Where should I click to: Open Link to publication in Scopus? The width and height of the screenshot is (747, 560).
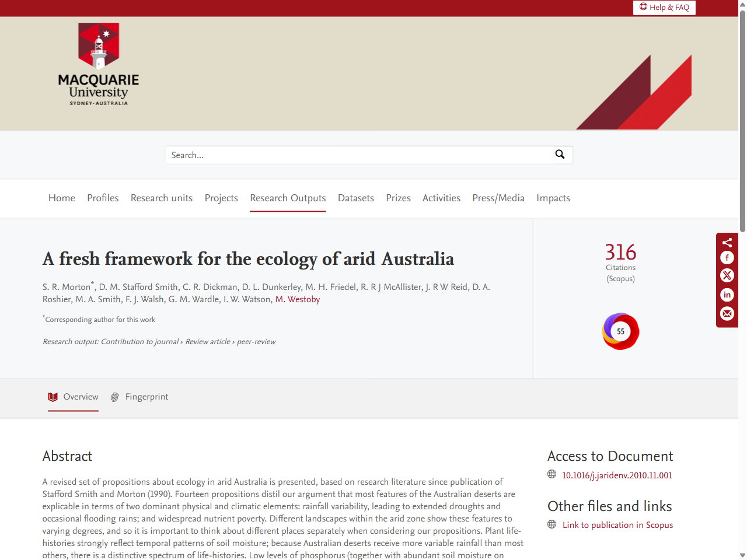pyautogui.click(x=617, y=524)
